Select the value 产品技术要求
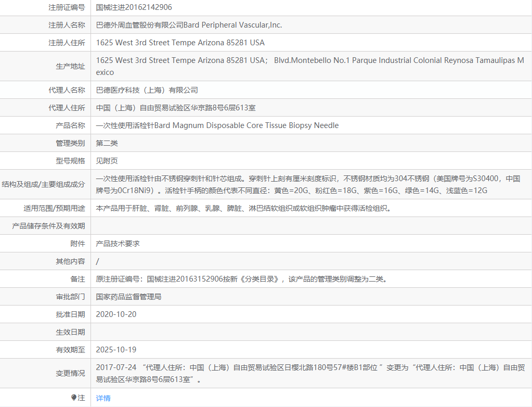This screenshot has width=532, height=407. 118,244
